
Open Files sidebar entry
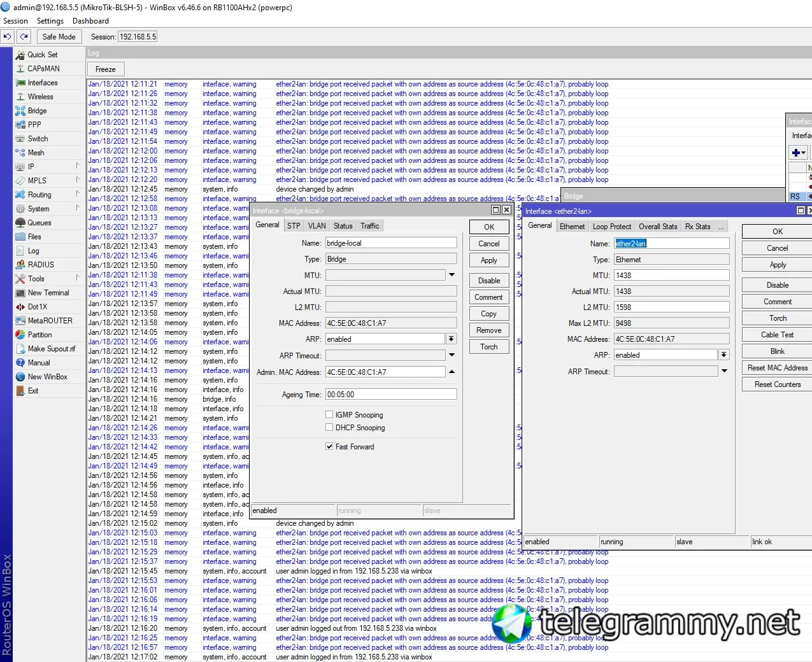[x=34, y=237]
